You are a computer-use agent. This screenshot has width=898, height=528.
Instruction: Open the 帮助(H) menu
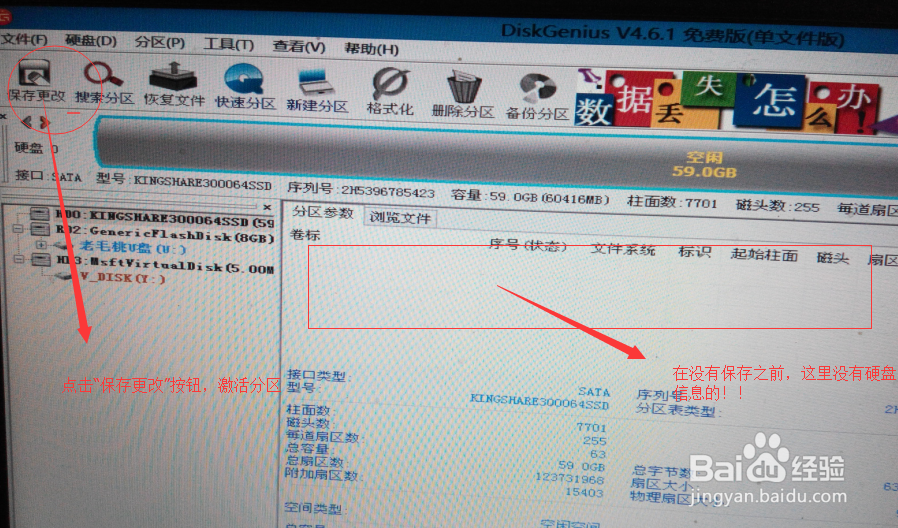371,49
